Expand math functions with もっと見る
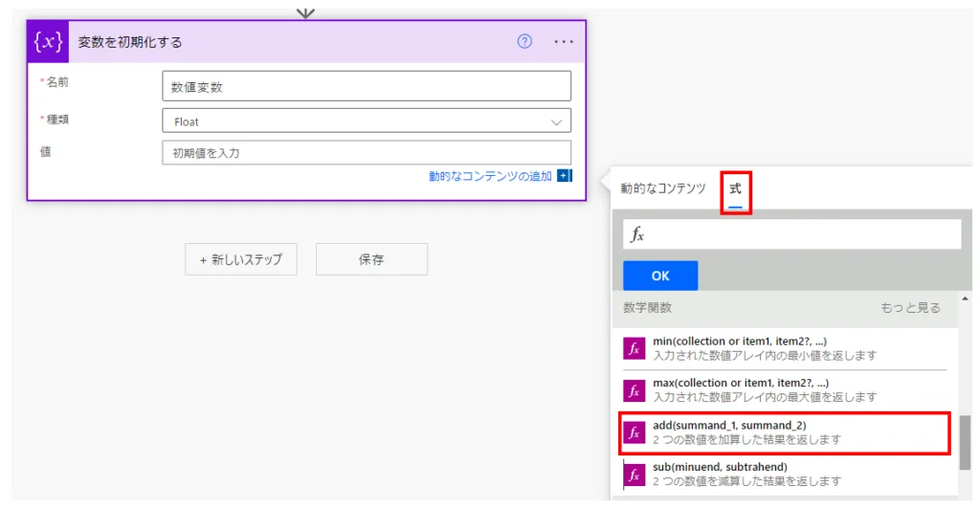Image resolution: width=980 pixels, height=509 pixels. pyautogui.click(x=910, y=308)
